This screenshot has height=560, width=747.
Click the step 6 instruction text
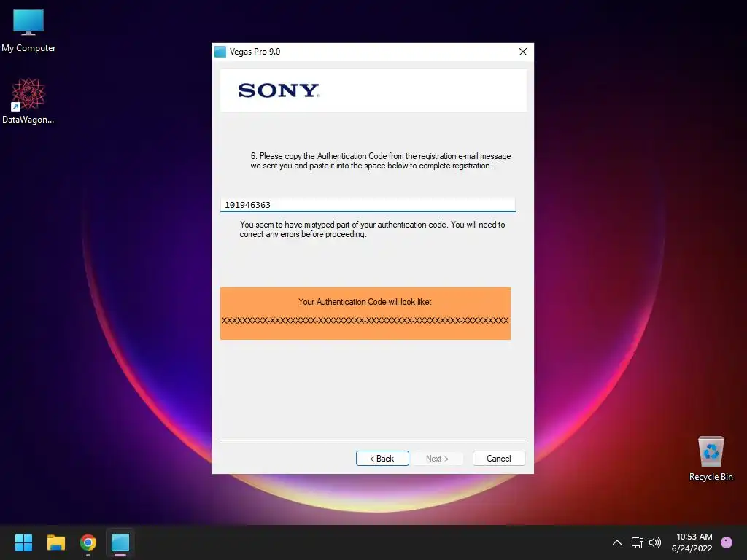click(380, 161)
